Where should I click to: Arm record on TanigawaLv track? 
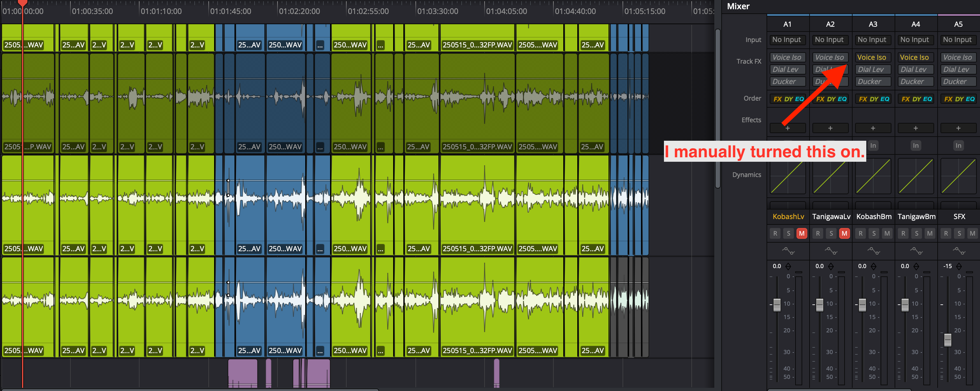pyautogui.click(x=818, y=233)
